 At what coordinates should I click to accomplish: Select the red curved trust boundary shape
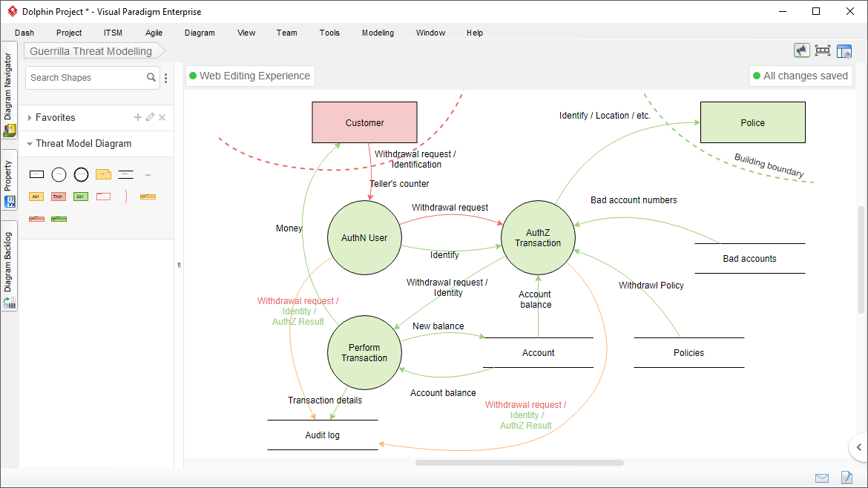point(126,197)
